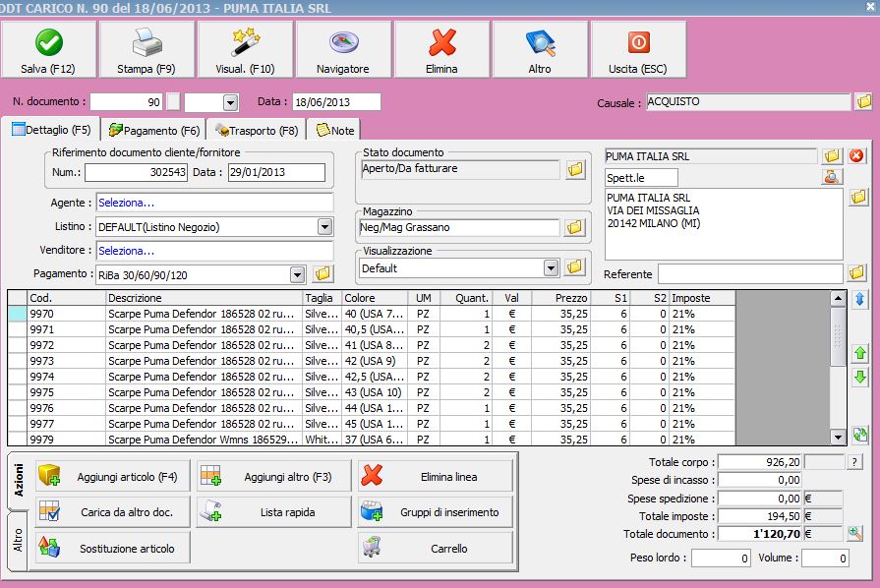Click table scrollbar up arrow

838,298
